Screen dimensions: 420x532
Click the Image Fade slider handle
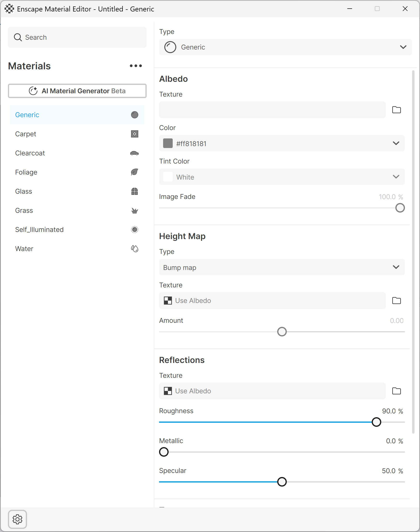coord(400,208)
